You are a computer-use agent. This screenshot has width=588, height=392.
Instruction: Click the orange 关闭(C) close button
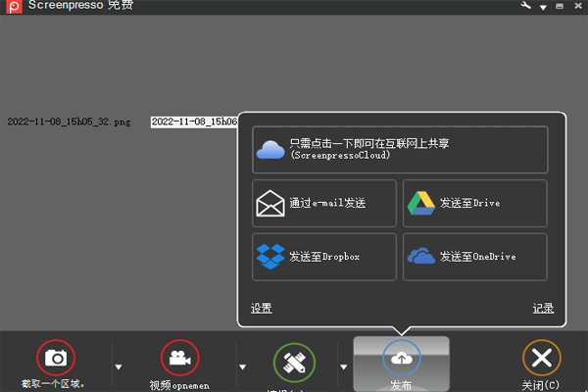(542, 361)
